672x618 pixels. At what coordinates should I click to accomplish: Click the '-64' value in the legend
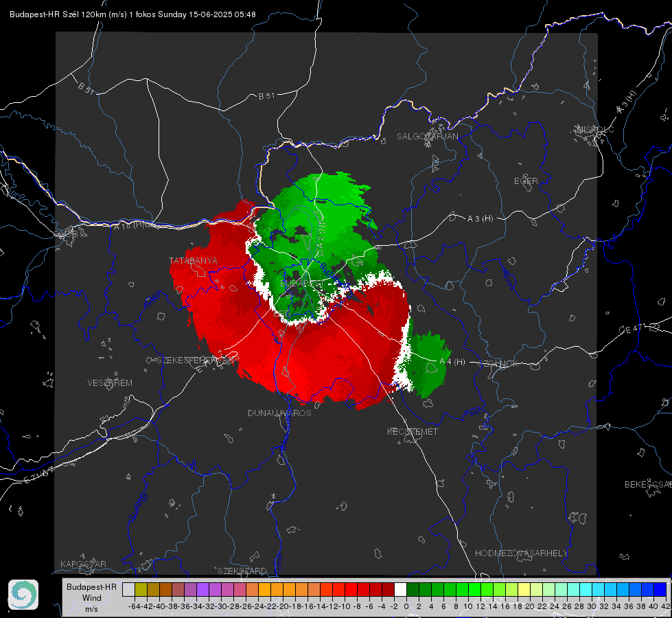coord(135,606)
